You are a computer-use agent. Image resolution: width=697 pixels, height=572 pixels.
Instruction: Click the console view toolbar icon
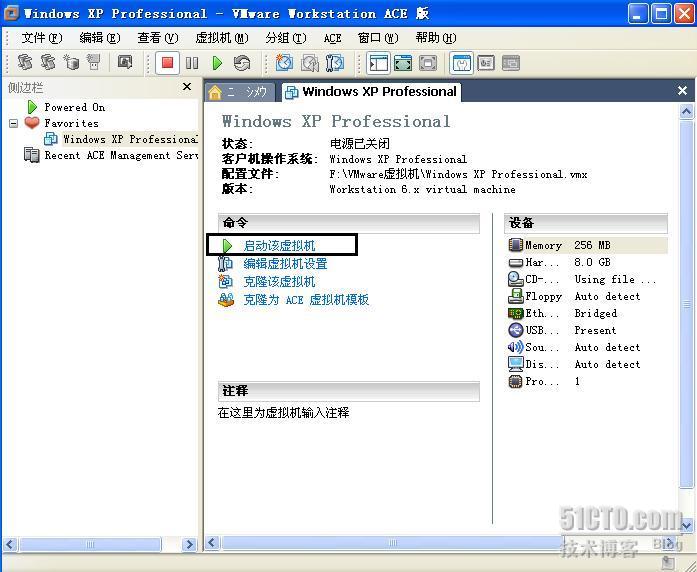(511, 63)
